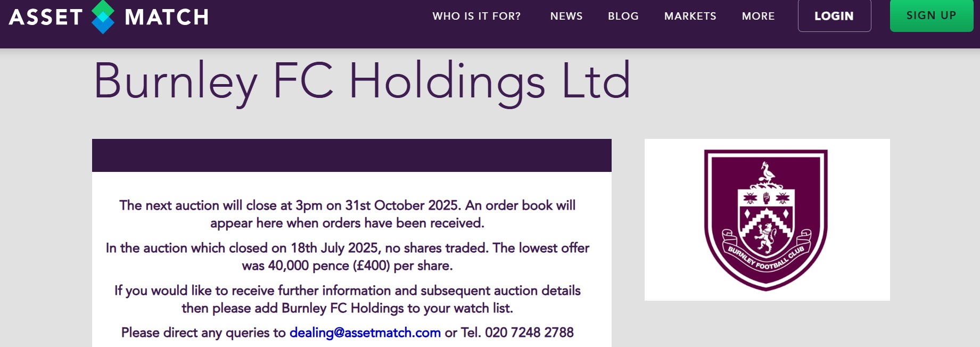Click the lion emblem in the crest

pyautogui.click(x=765, y=237)
